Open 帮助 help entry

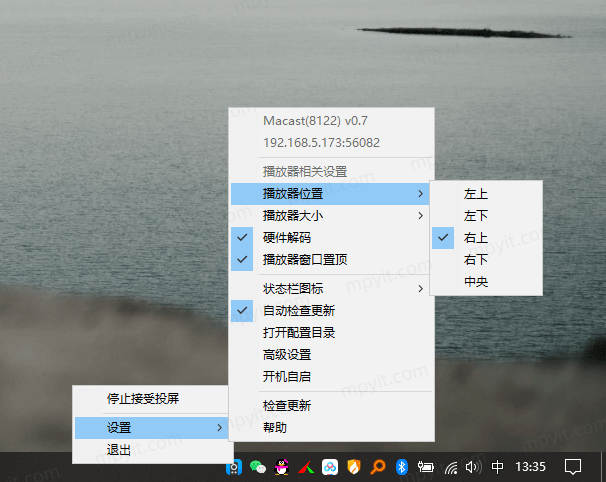pos(330,428)
